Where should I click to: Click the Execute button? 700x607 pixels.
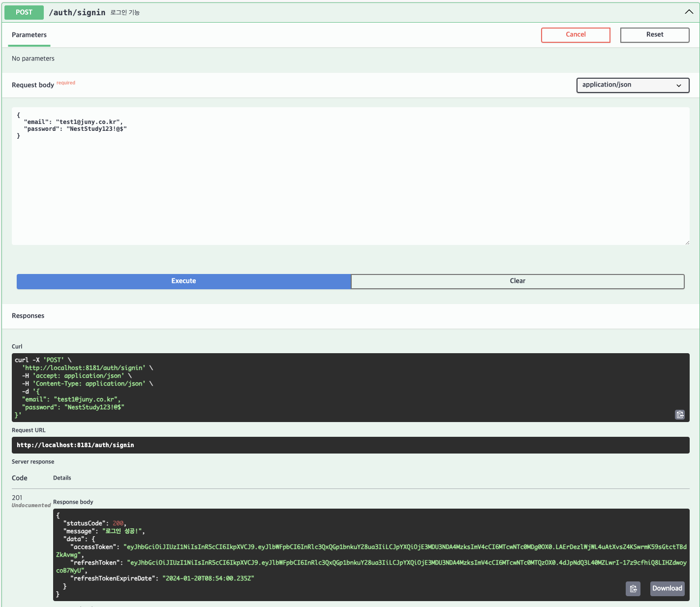(183, 281)
